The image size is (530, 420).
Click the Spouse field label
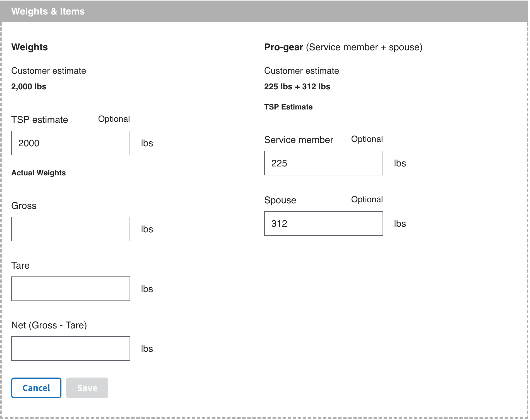click(280, 200)
